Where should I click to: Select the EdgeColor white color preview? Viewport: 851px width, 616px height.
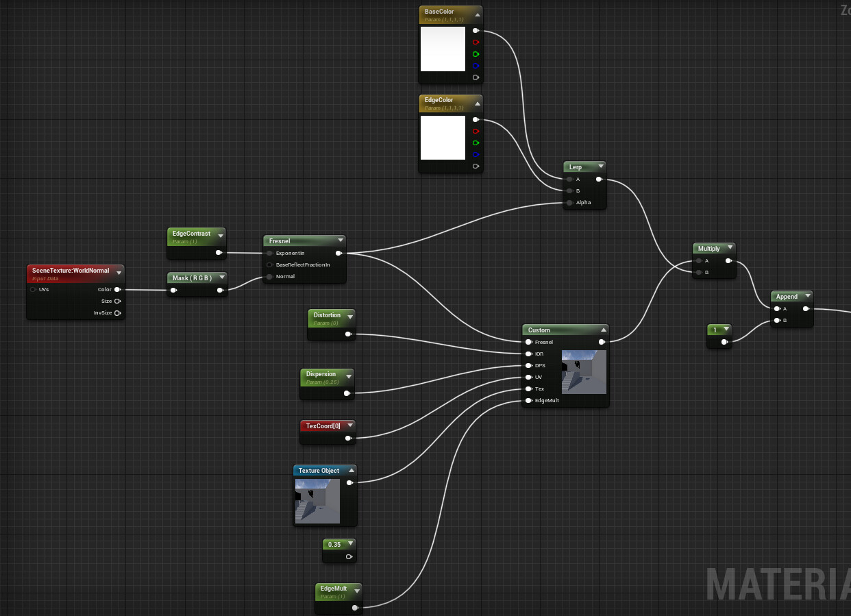tap(443, 138)
